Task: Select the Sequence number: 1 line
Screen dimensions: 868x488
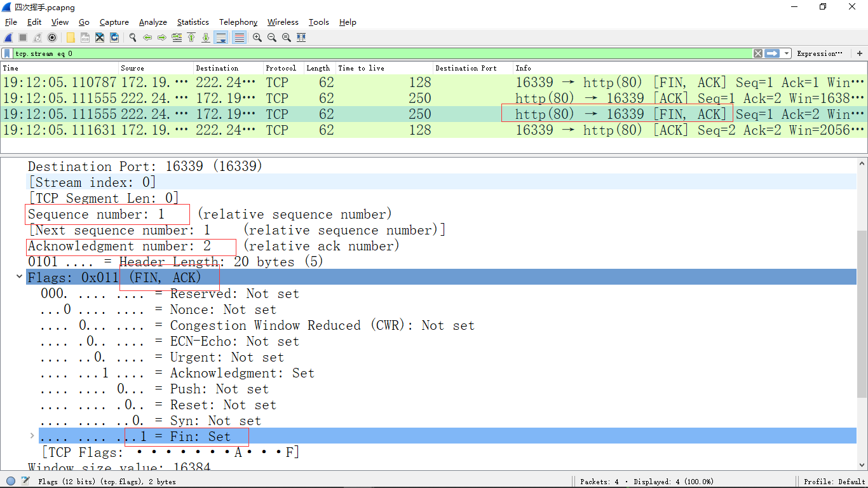Action: pyautogui.click(x=442, y=214)
